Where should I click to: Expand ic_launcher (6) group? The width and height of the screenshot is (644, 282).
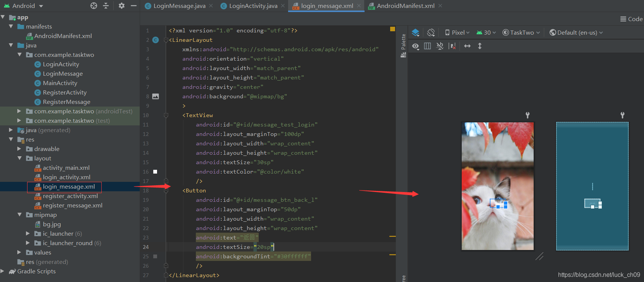tap(27, 233)
